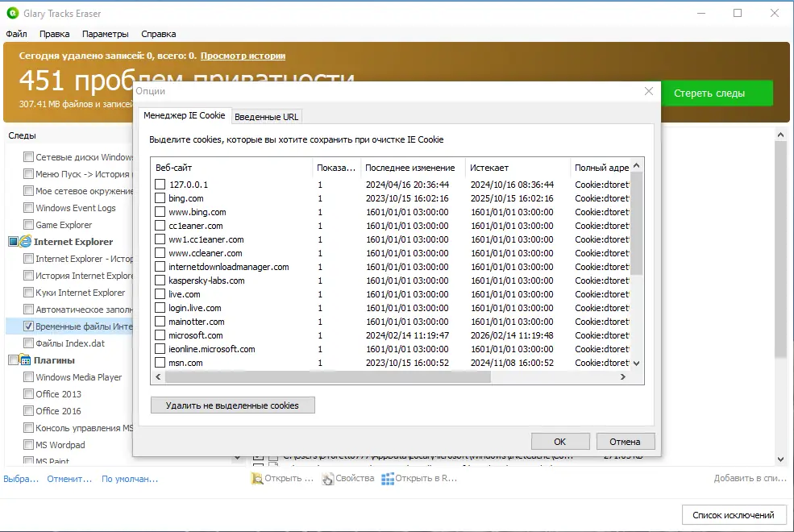Toggle the Плагины group checkbox

tap(14, 360)
